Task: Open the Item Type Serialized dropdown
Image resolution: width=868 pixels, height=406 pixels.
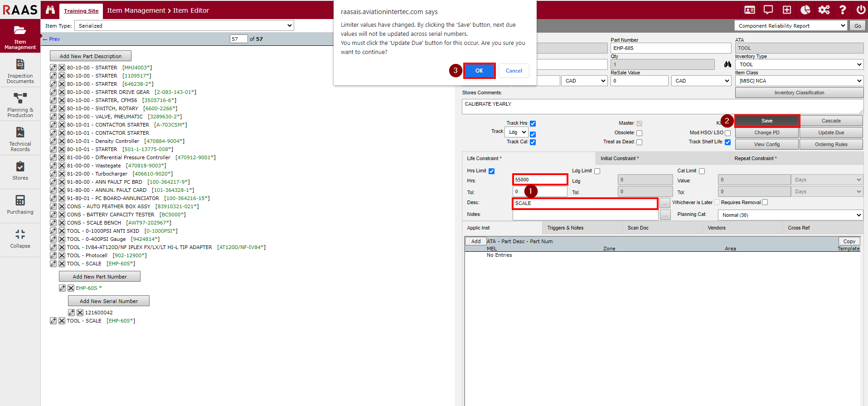Action: pos(184,26)
